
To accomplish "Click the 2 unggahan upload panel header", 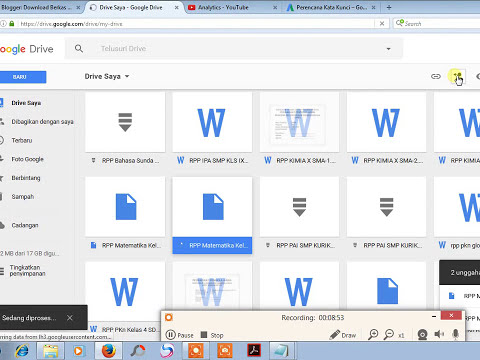I will (x=460, y=272).
